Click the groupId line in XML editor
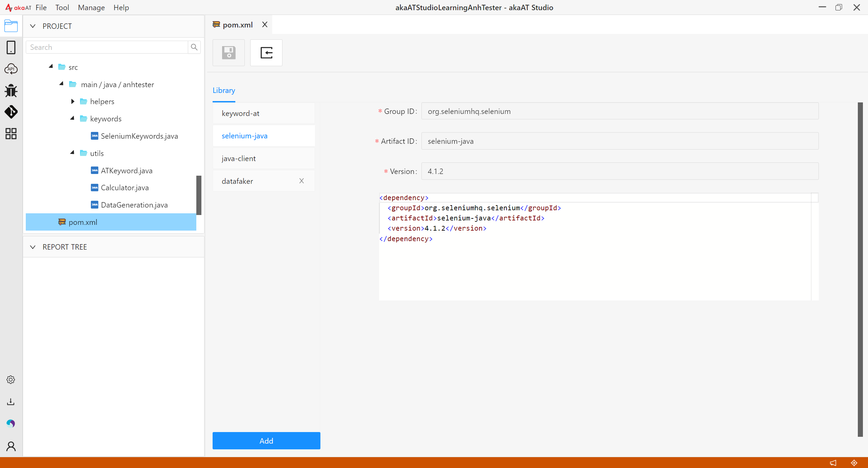The height and width of the screenshot is (468, 868). coord(474,208)
